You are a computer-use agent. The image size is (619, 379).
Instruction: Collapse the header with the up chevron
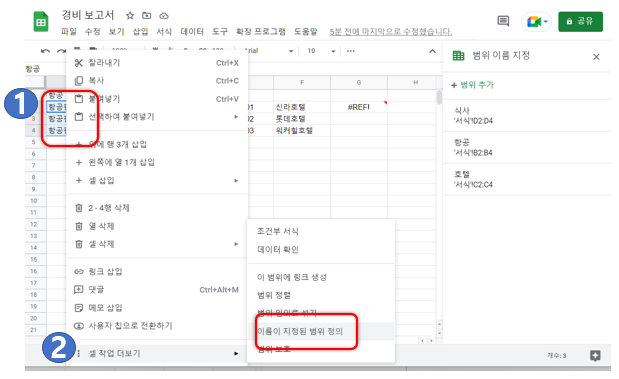click(433, 51)
